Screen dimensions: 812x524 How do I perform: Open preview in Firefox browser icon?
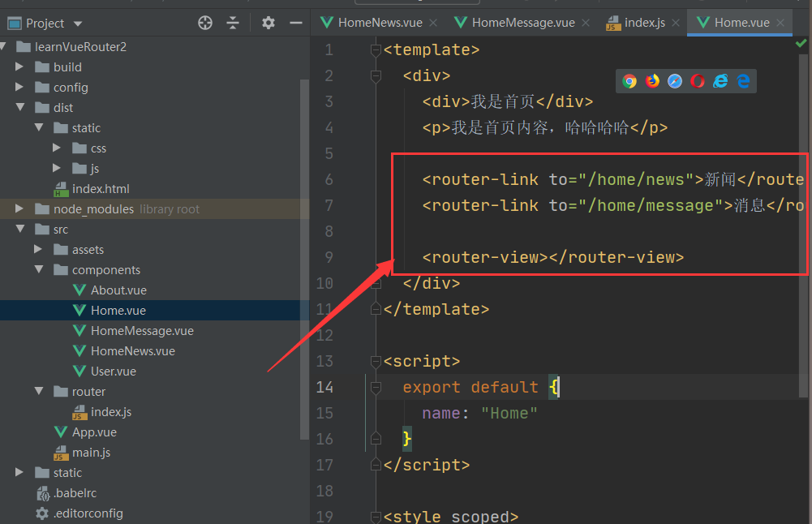click(652, 81)
